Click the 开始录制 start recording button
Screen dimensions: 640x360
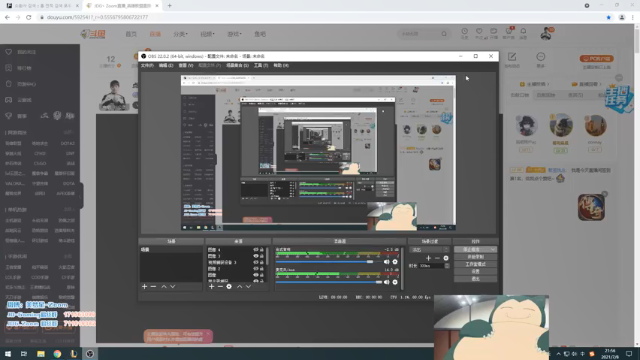click(475, 257)
